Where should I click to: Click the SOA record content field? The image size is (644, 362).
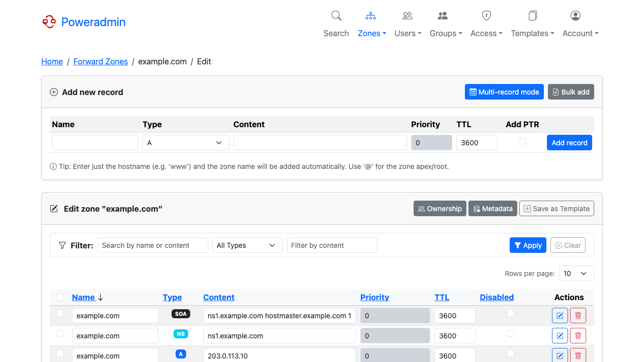tap(280, 316)
